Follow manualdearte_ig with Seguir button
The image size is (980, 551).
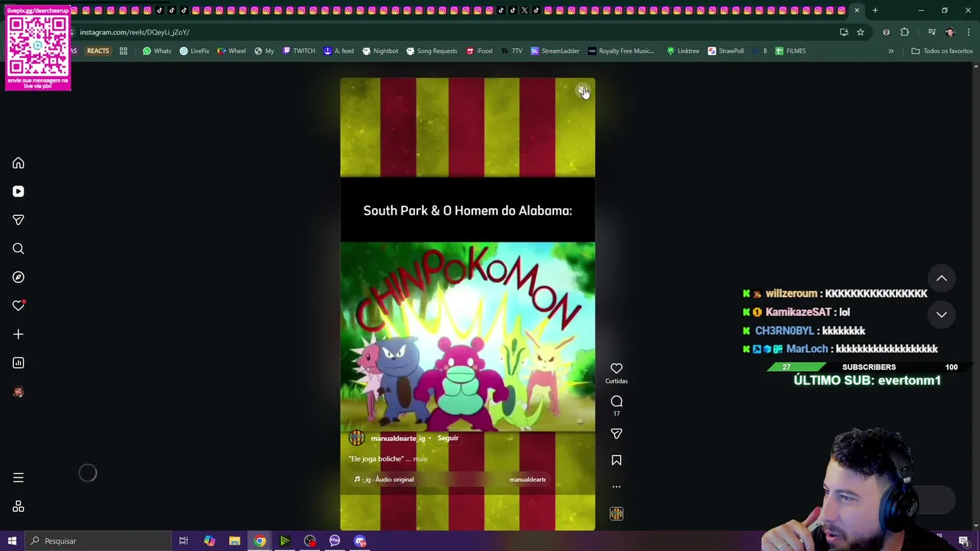[x=448, y=438]
